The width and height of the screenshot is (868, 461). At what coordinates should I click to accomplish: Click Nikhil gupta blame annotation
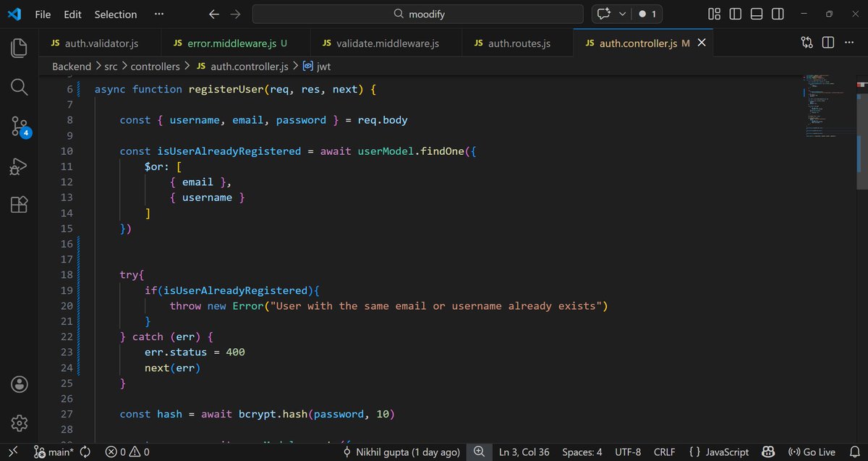click(401, 452)
